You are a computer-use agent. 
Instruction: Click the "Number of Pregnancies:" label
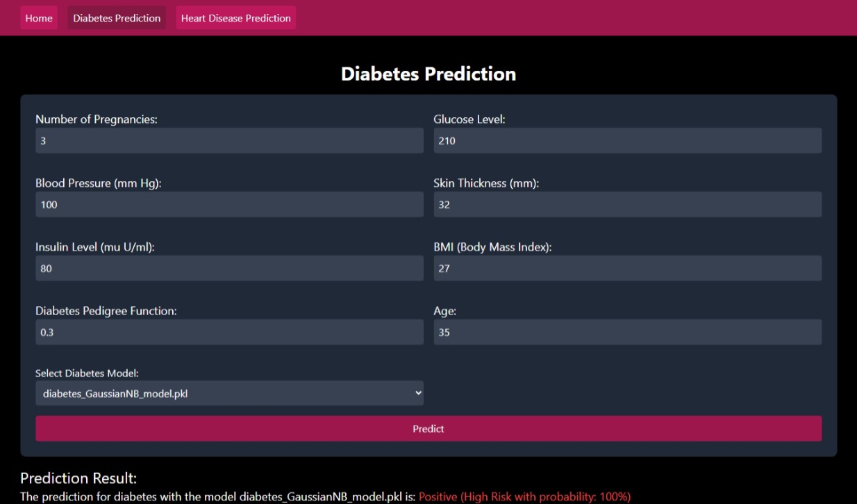coord(97,119)
